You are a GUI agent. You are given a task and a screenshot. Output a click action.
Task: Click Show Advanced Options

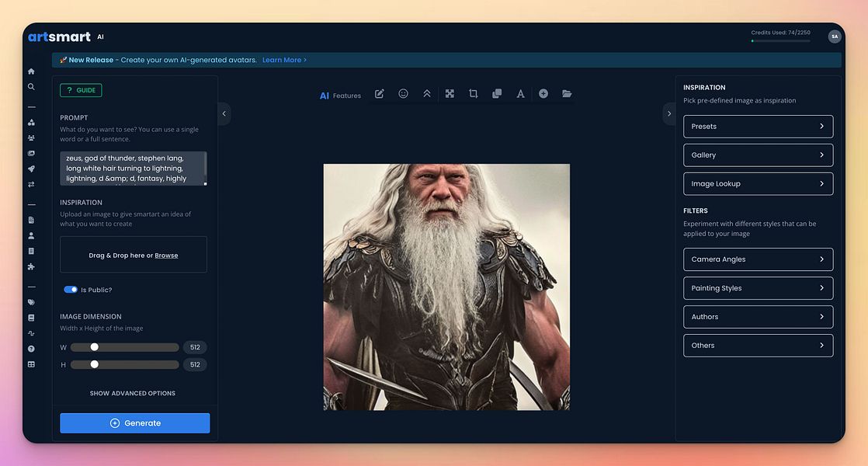pyautogui.click(x=134, y=393)
